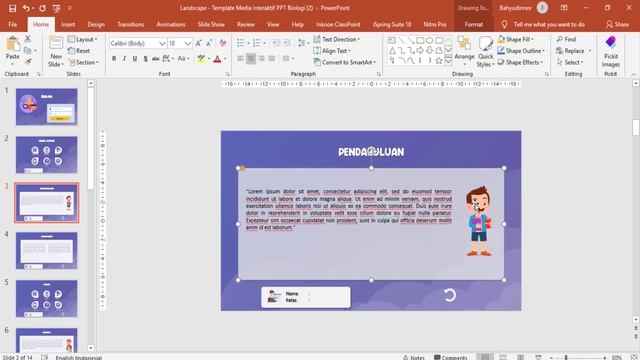Viewport: 640px width, 360px height.
Task: Open the Shape Outline dropdown
Action: pyautogui.click(x=521, y=51)
